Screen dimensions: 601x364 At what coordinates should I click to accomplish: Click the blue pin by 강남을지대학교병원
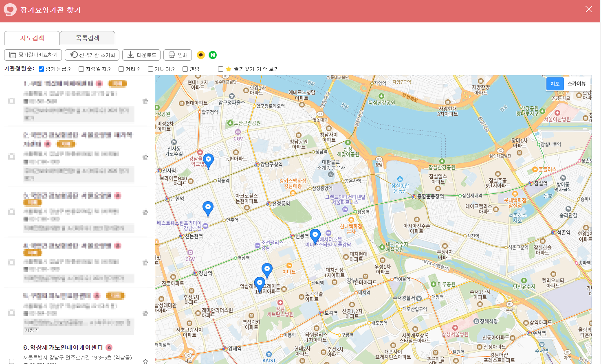(x=208, y=161)
